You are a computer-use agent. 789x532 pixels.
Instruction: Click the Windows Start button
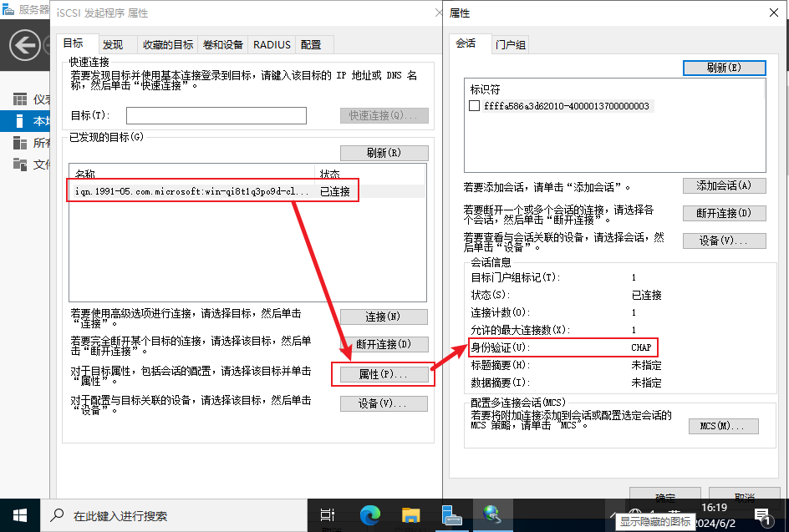pyautogui.click(x=19, y=515)
